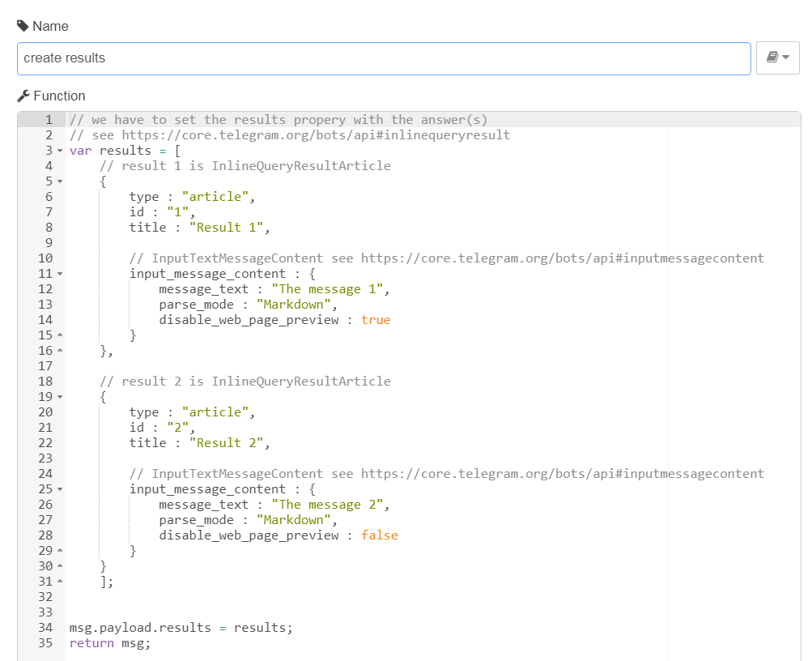This screenshot has width=812, height=661.
Task: Click line number 34 in the gutter
Action: 45,628
